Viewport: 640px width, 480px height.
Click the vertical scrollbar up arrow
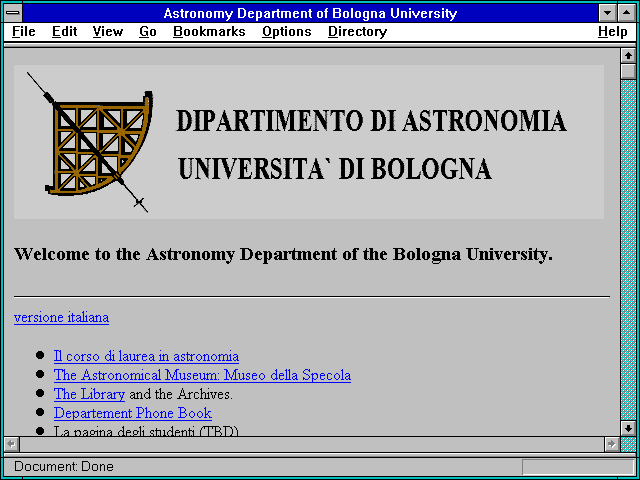click(628, 56)
